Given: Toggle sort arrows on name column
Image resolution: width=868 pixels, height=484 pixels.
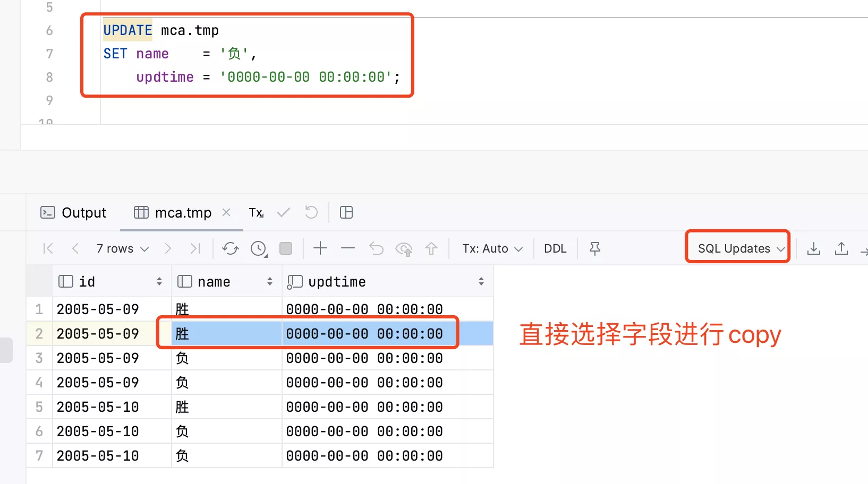Looking at the screenshot, I should pyautogui.click(x=270, y=282).
